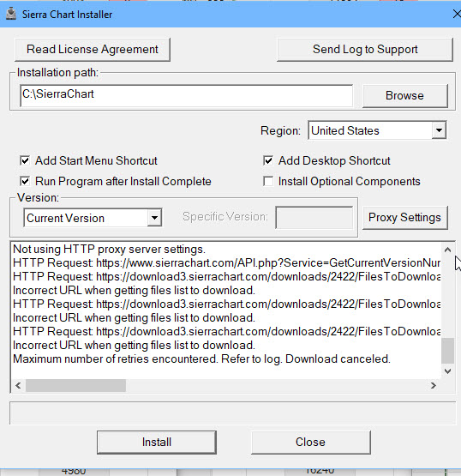Click the GetCurrentVersionNumber HTTP Request log line
The width and height of the screenshot is (461, 476).
[227, 263]
